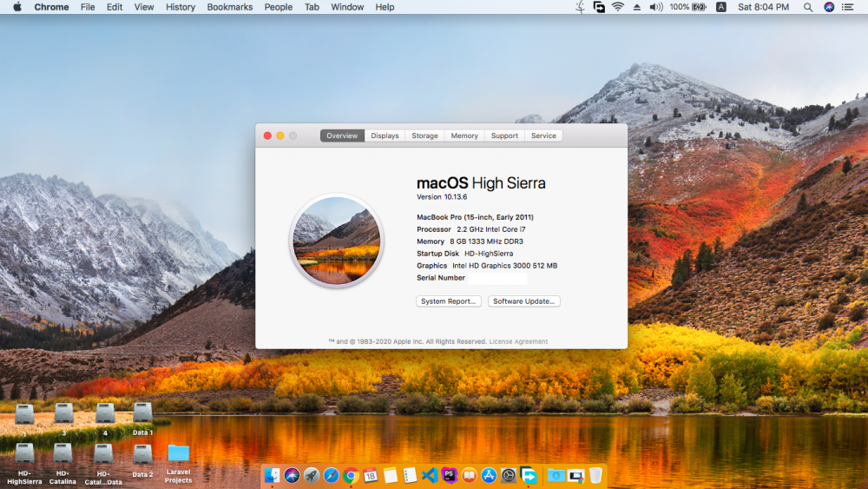Click the minimized window thumbnail in Dock
Screen dimensions: 868x489
[575, 475]
